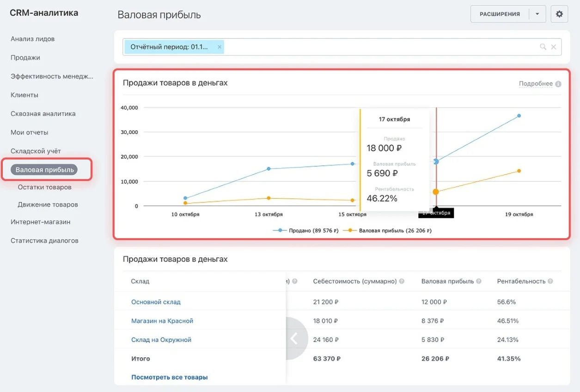Click the help icon beside Валовая прибыль column

tap(479, 281)
